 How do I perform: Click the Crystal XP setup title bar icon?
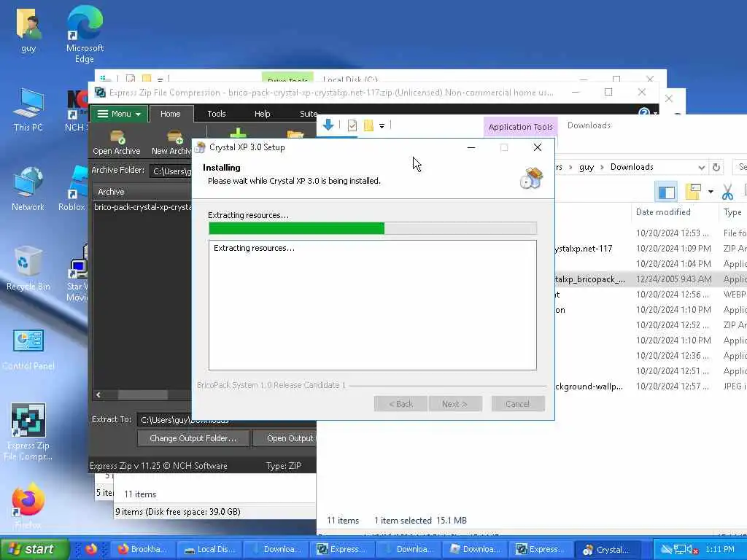(x=201, y=147)
